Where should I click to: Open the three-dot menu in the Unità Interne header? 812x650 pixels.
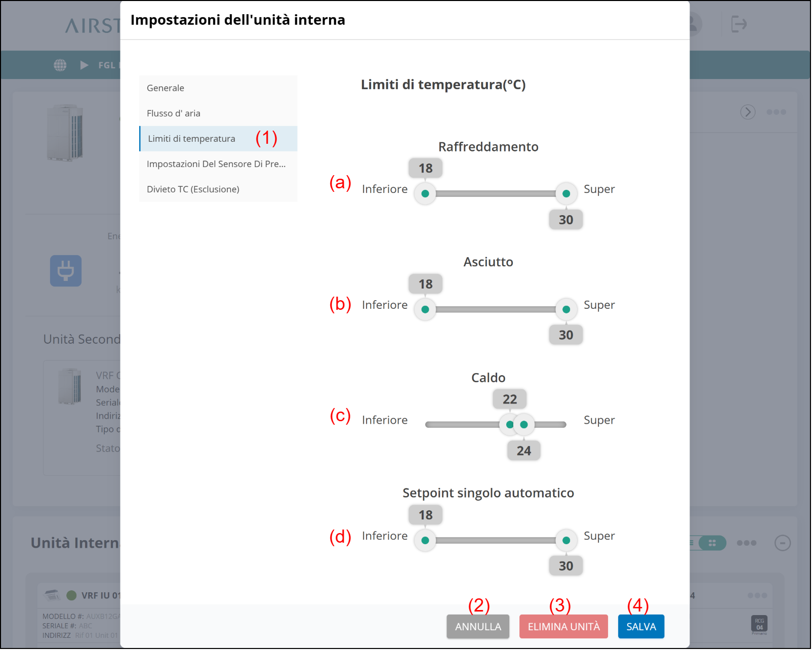click(x=746, y=543)
